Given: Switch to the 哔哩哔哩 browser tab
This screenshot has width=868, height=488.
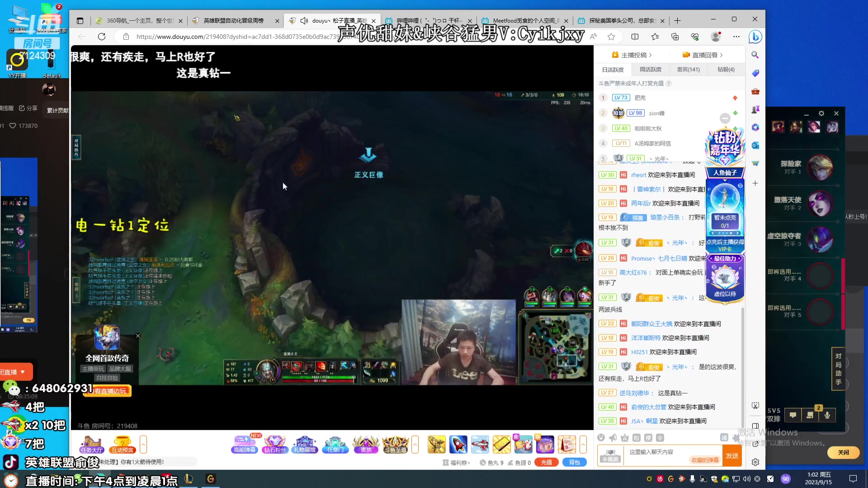Looking at the screenshot, I should (428, 20).
